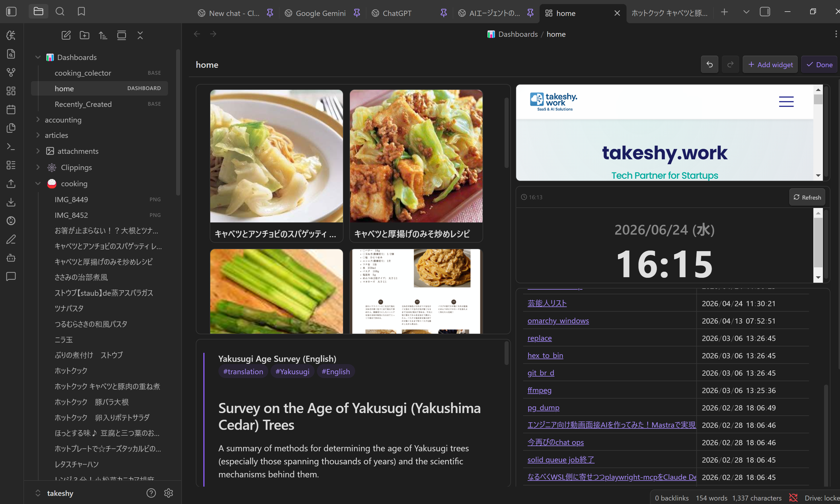Create a new folder icon

coord(85,35)
